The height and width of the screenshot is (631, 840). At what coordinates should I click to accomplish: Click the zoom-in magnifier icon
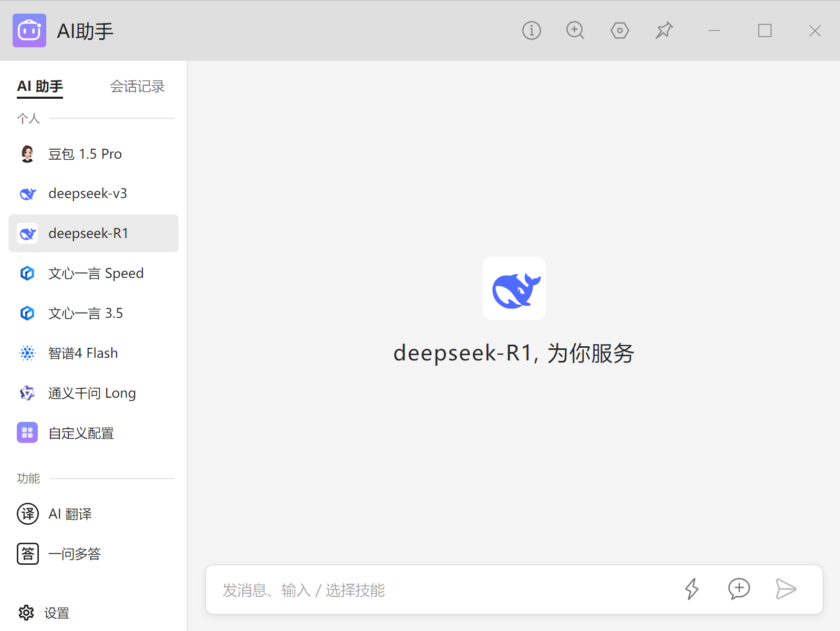point(575,30)
